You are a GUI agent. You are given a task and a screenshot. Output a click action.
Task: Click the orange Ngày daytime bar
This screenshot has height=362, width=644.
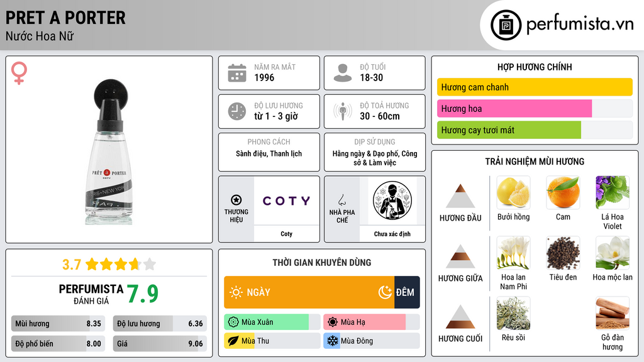point(309,292)
